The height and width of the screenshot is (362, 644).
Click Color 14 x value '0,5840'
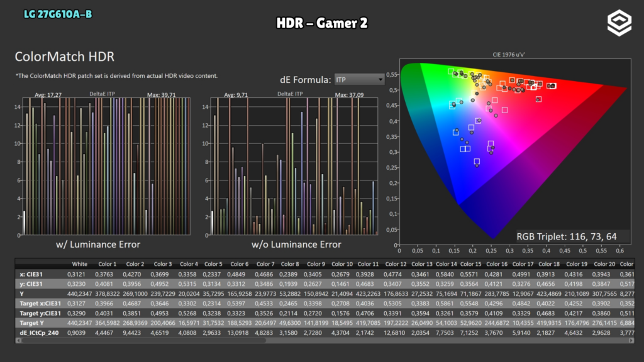coord(445,274)
